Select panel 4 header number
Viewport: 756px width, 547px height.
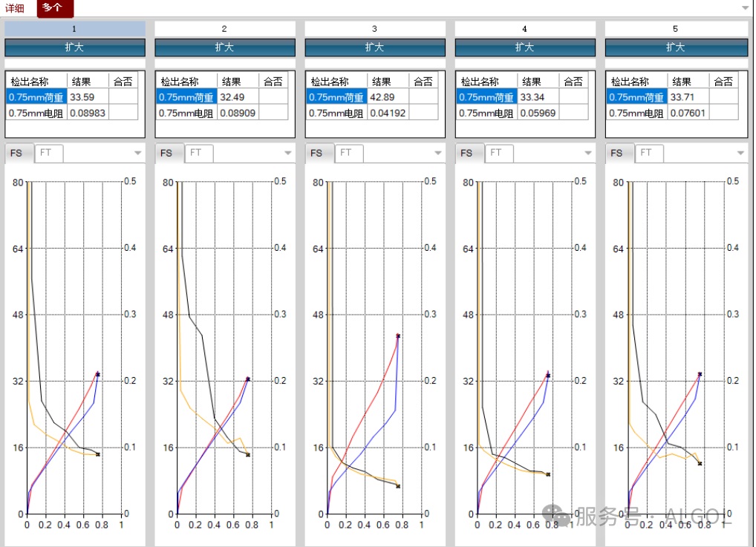point(524,29)
